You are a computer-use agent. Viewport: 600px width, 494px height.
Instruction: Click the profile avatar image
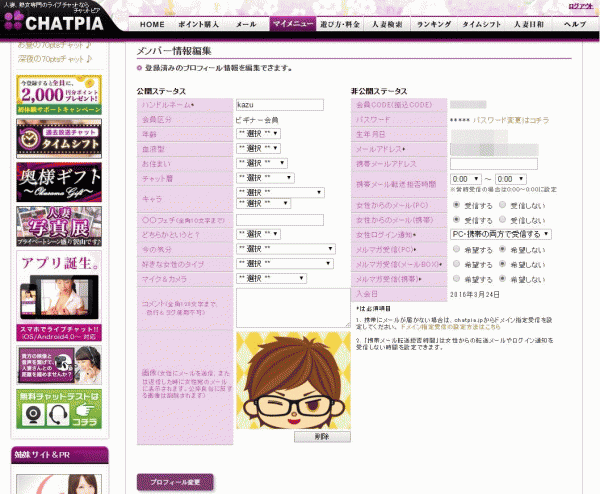[293, 380]
